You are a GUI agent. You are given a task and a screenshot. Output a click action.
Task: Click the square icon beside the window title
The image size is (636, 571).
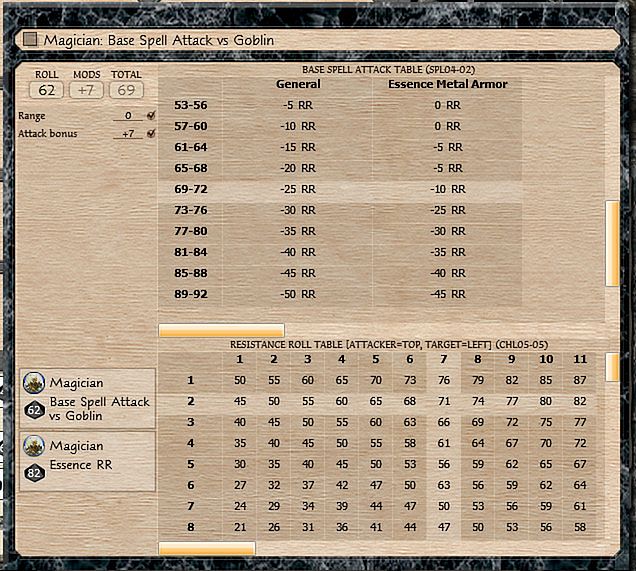click(x=30, y=39)
